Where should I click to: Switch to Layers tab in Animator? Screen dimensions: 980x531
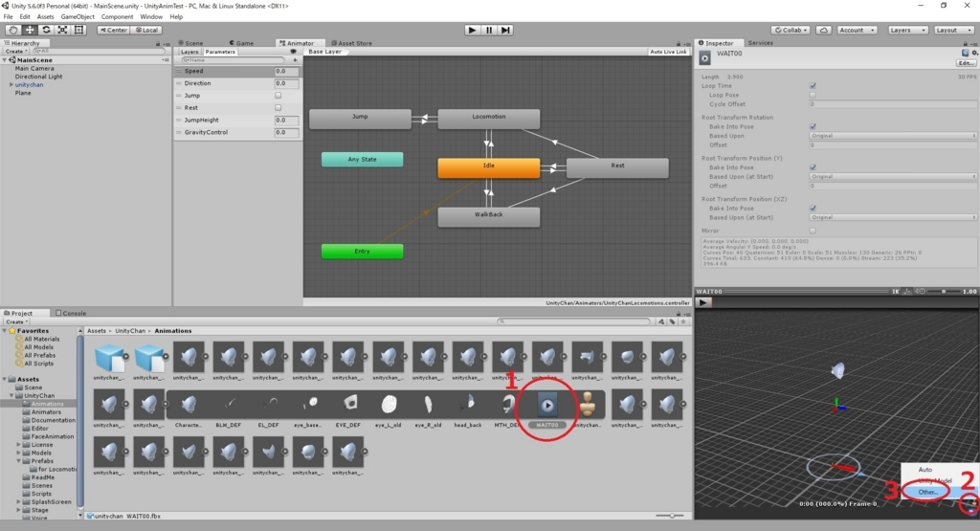189,52
